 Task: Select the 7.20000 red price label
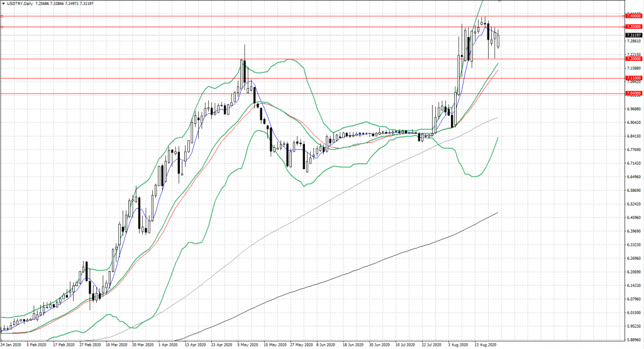(633, 59)
